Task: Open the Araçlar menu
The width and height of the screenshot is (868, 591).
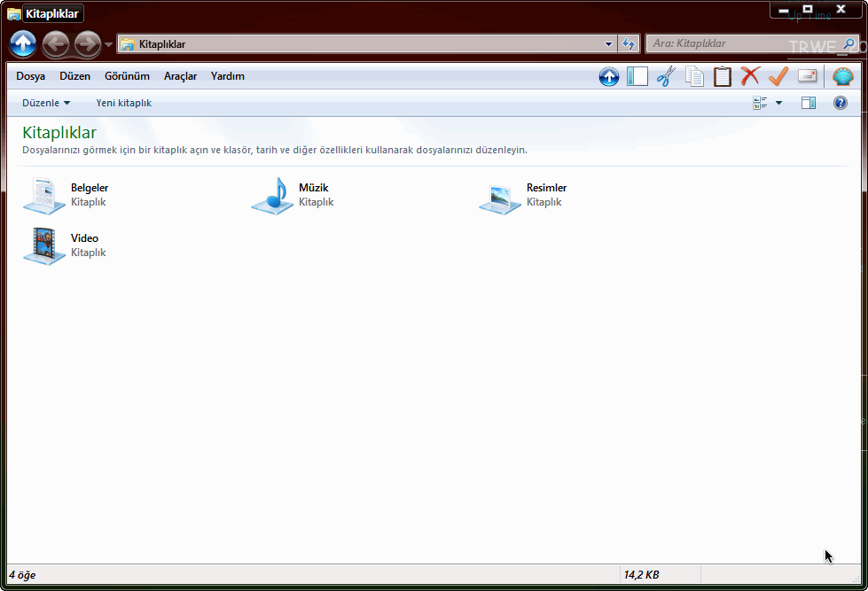Action: click(180, 76)
